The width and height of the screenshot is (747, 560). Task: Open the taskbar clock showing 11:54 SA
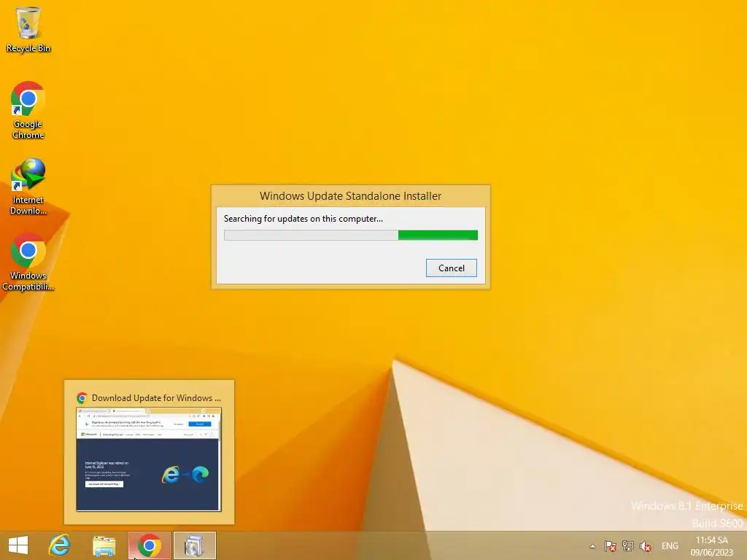click(712, 546)
